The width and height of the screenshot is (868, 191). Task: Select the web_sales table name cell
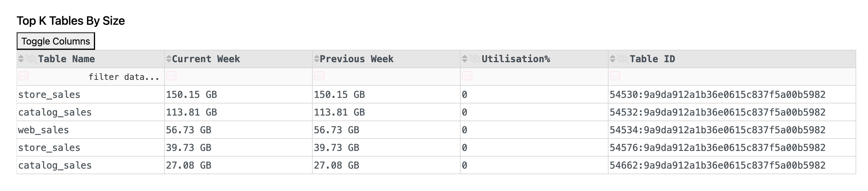pyautogui.click(x=43, y=130)
